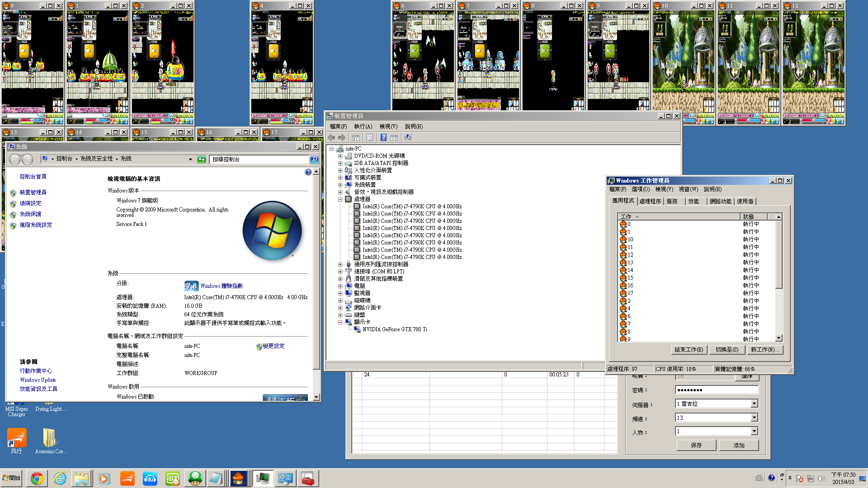
Task: Open Internet Explorer from the taskbar
Action: (60, 479)
